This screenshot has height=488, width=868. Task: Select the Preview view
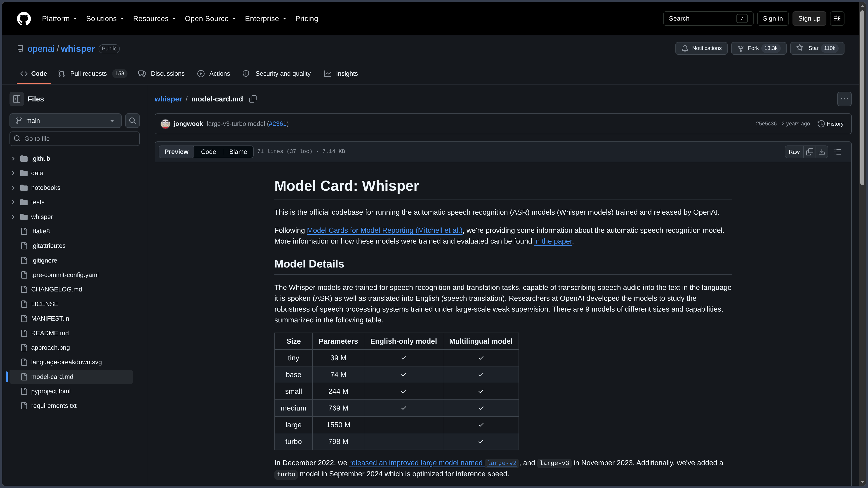176,152
